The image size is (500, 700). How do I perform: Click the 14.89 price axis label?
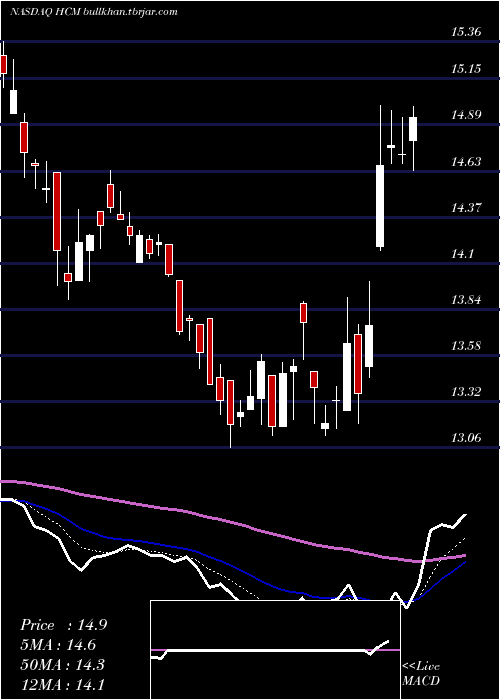click(x=466, y=115)
